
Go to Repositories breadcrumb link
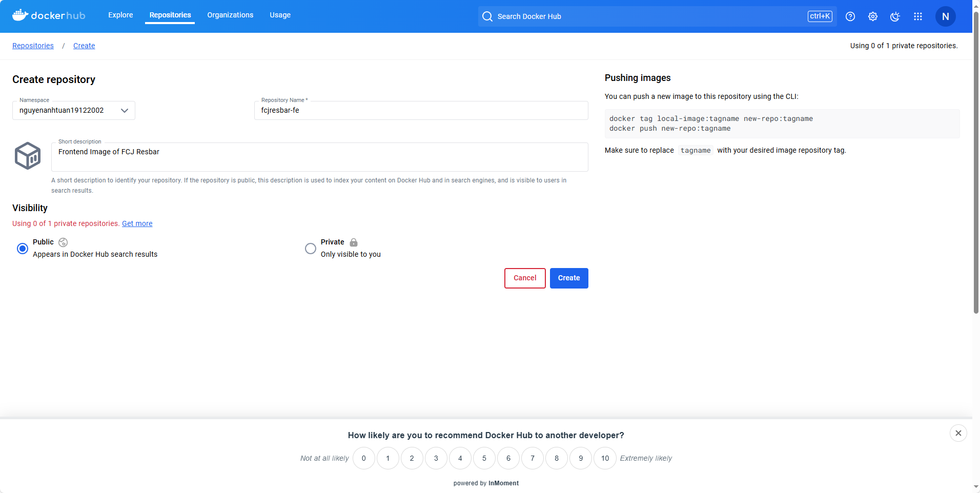[33, 46]
